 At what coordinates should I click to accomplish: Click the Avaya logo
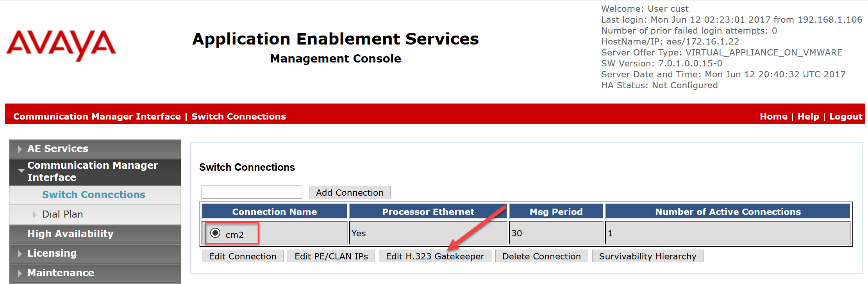61,45
